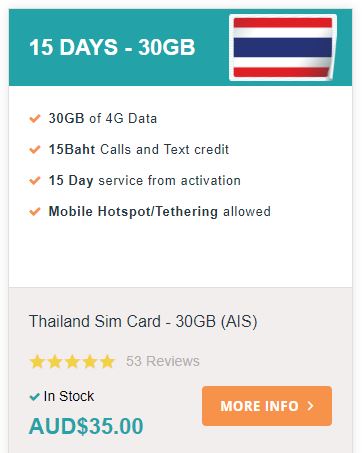Open the 53 Reviews link
362x453 pixels.
[163, 361]
